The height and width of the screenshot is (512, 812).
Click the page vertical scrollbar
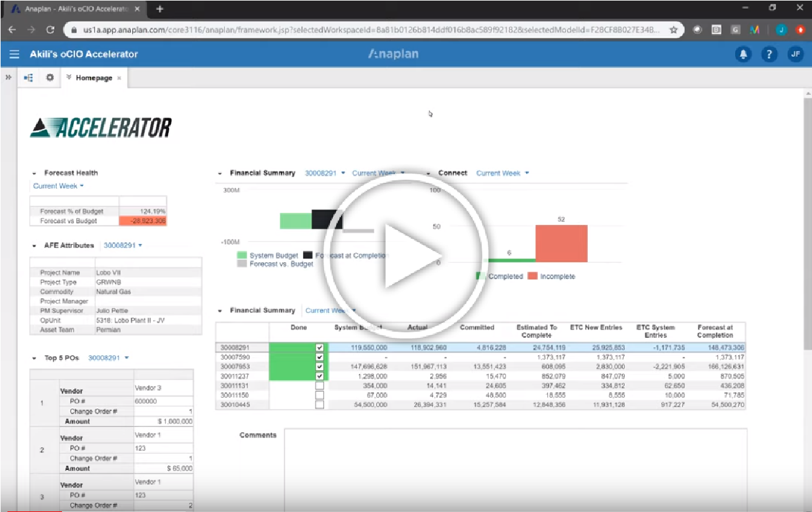(x=806, y=223)
